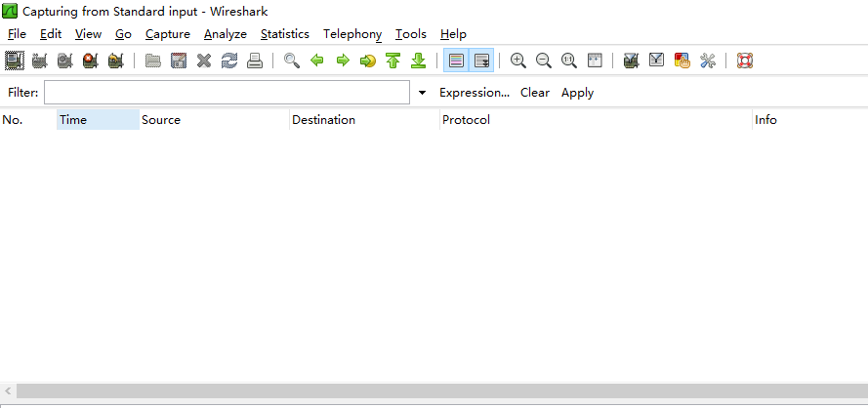Screen dimensions: 868x408
Task: Sort packets by Destination column
Action: click(365, 120)
